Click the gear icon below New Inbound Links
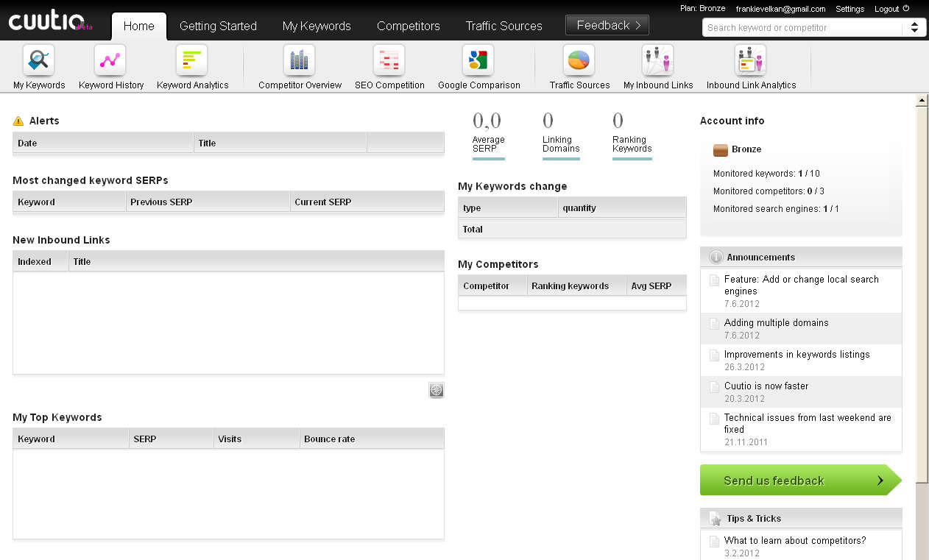The image size is (929, 560). tap(437, 391)
